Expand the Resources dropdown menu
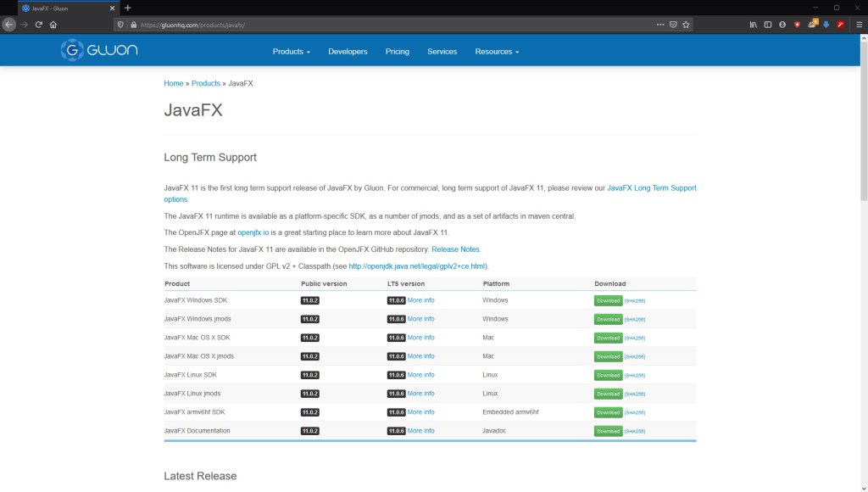The image size is (868, 492). pos(497,52)
